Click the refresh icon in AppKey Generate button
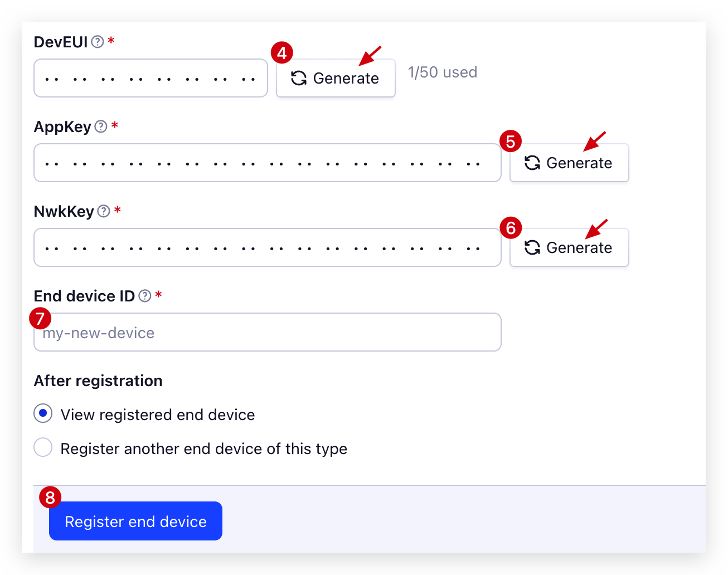This screenshot has width=728, height=575. point(532,163)
